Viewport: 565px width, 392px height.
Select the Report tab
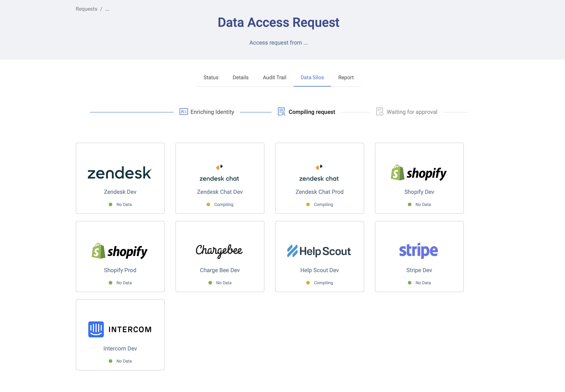pos(346,78)
